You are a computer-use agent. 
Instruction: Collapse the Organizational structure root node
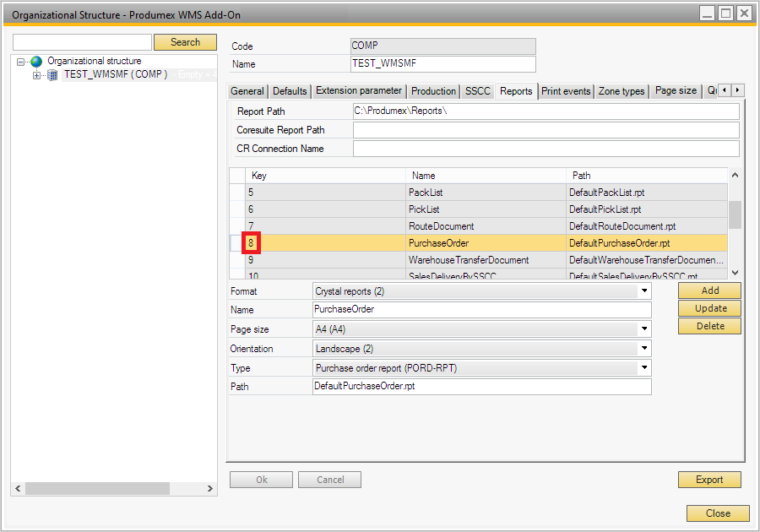tap(21, 62)
